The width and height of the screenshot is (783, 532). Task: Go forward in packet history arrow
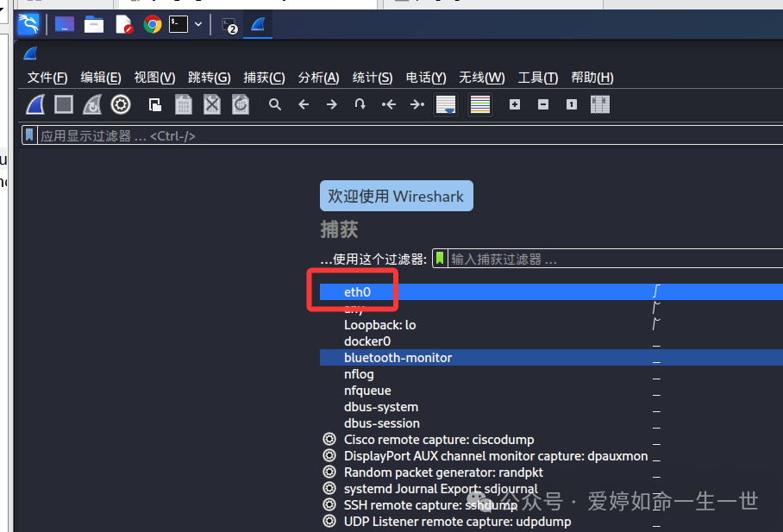coord(332,105)
